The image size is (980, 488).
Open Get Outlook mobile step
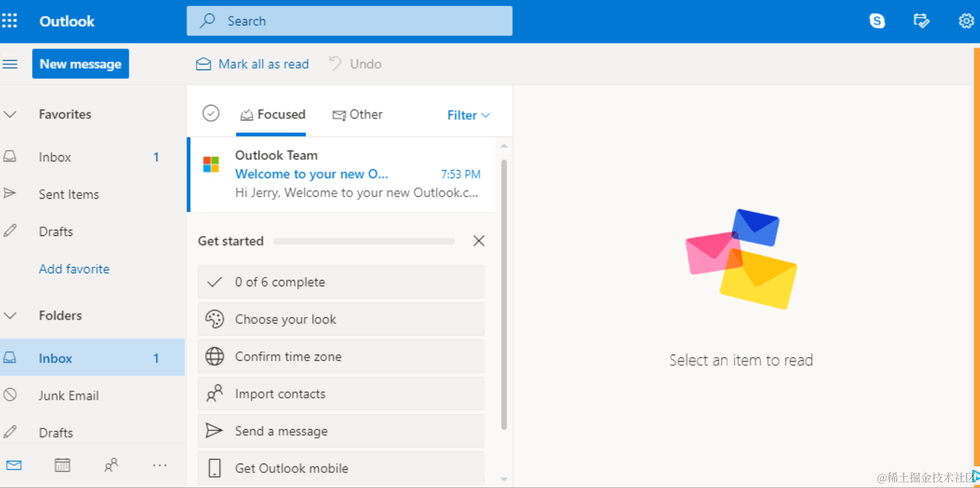point(341,468)
